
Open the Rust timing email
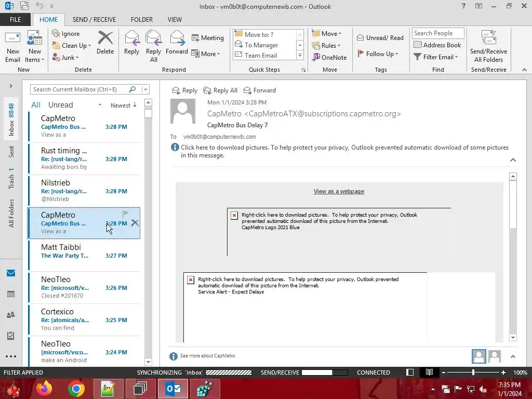[x=84, y=158]
